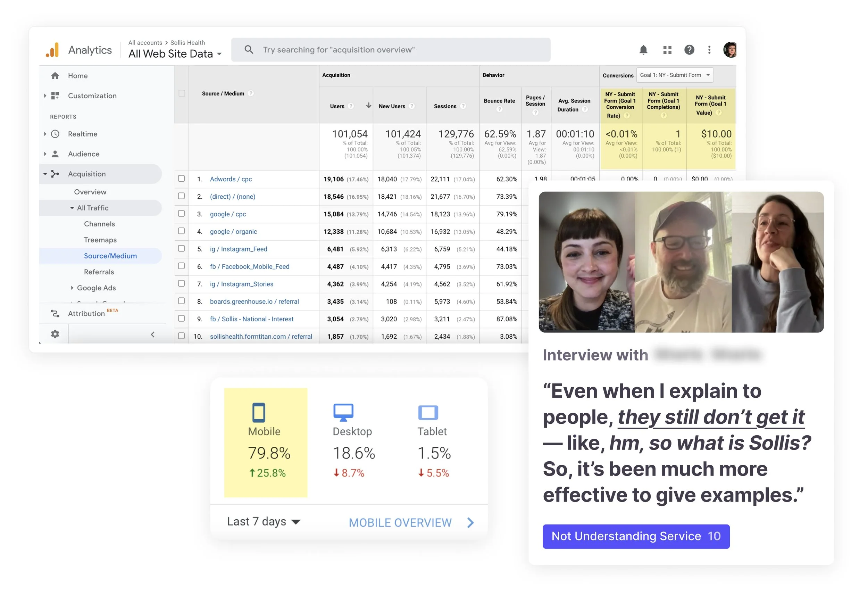Open the apps grid icon
Viewport: 868px width, 595px height.
(x=667, y=50)
